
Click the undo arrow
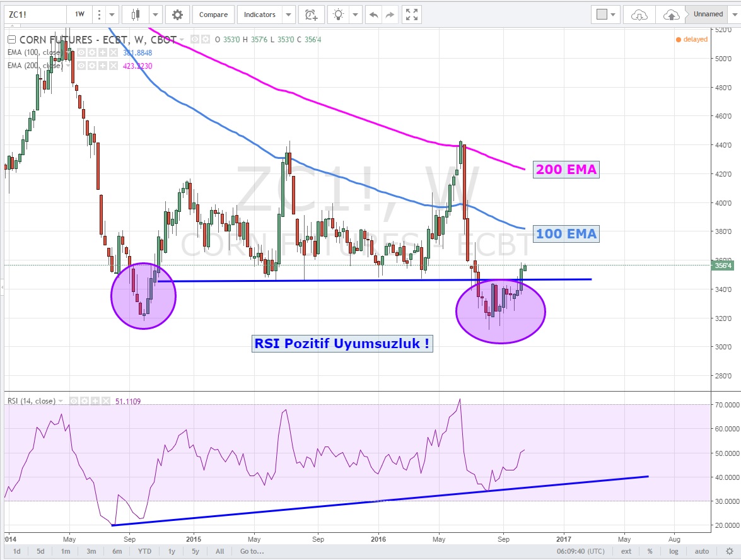pyautogui.click(x=374, y=15)
